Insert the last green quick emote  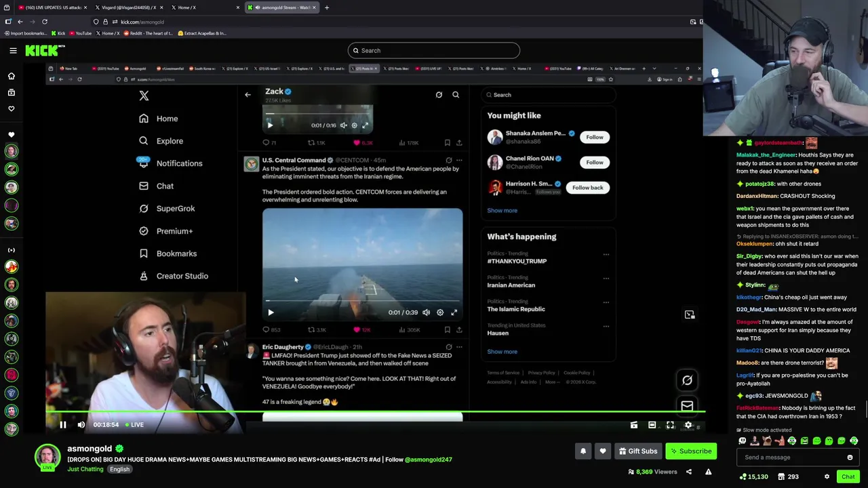tap(854, 441)
